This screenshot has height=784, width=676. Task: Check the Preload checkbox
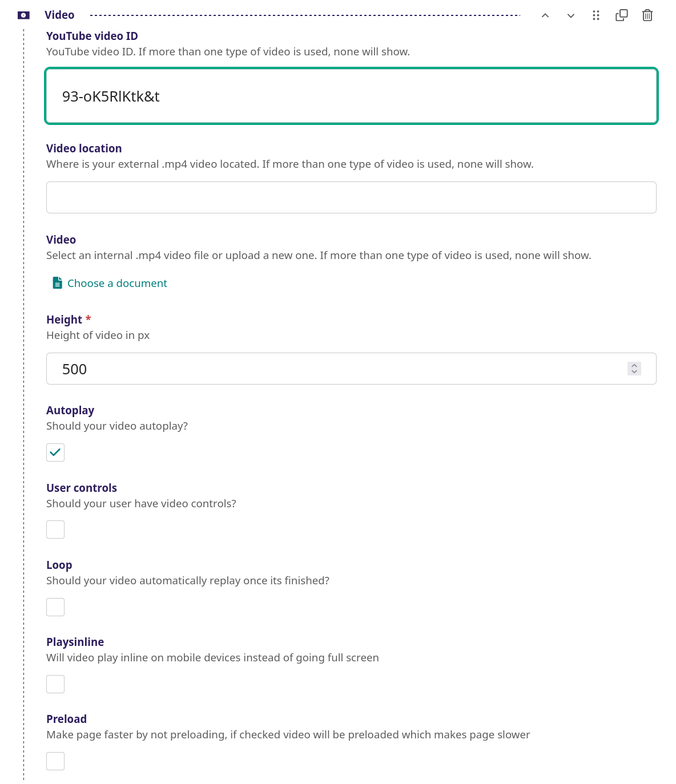click(55, 761)
